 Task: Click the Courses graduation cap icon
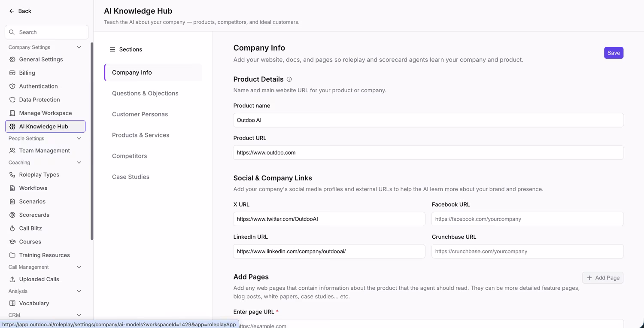tap(12, 242)
